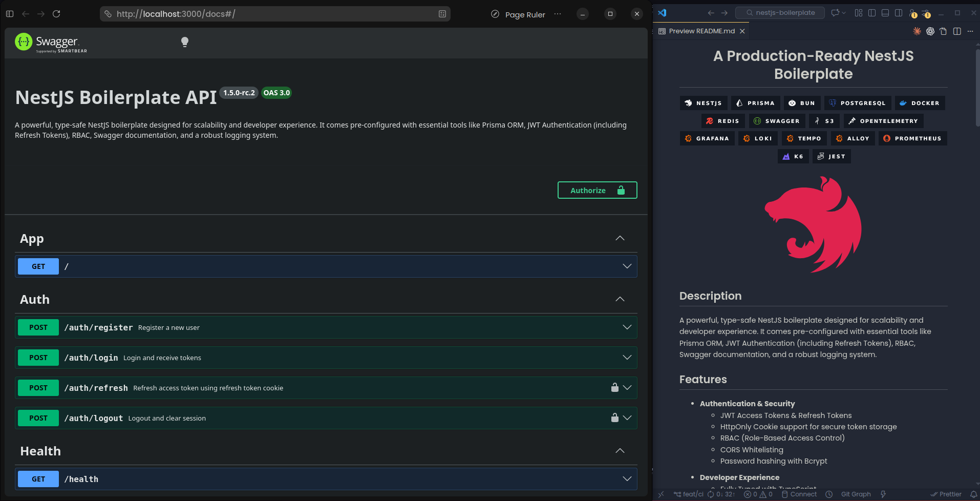Viewport: 980px width, 501px height.
Task: Open the ChatGPT icon in editor toolbar
Action: click(930, 31)
